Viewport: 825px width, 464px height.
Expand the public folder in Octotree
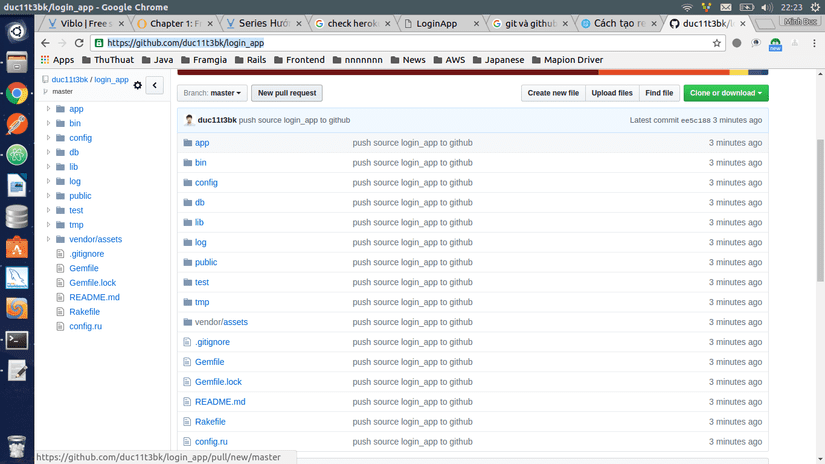[x=48, y=195]
